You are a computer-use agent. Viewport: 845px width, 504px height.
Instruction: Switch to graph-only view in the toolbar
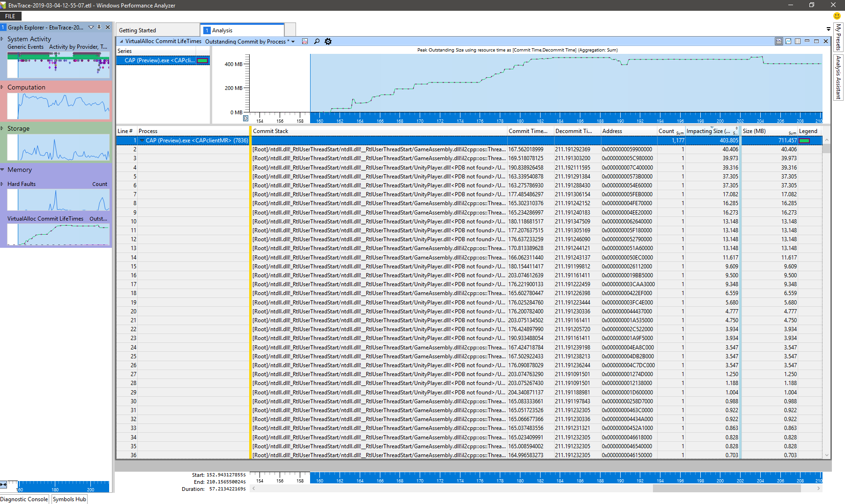(x=788, y=41)
